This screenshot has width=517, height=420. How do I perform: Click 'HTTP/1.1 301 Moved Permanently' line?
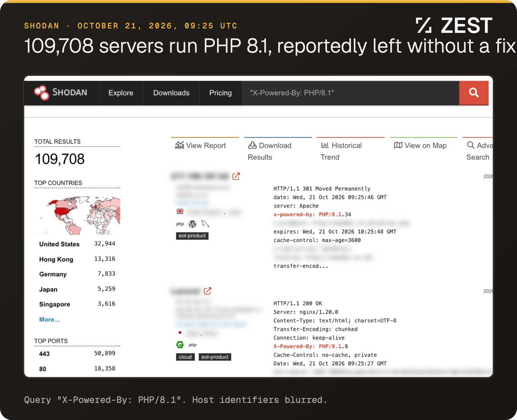point(322,189)
